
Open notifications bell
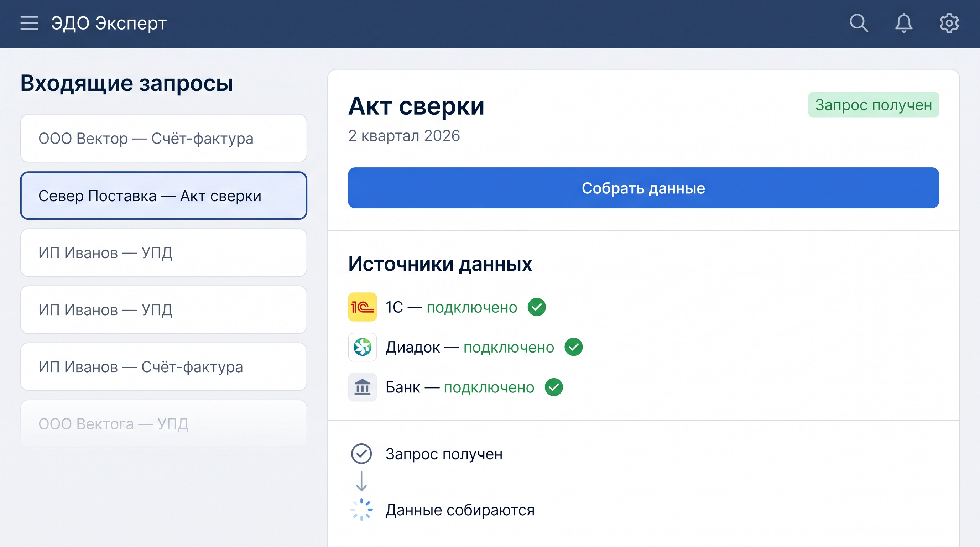point(903,23)
